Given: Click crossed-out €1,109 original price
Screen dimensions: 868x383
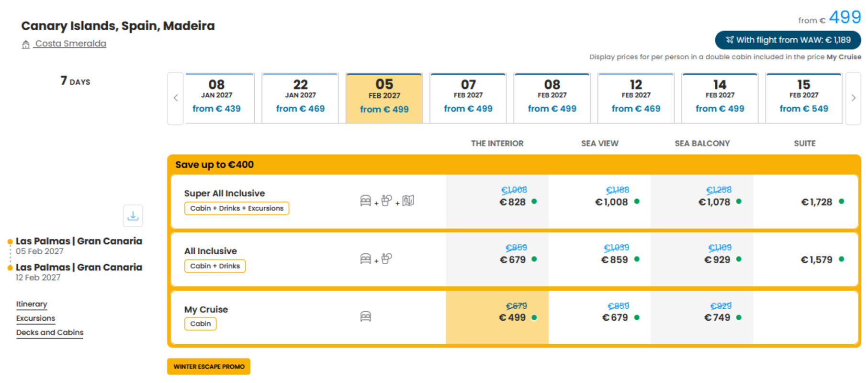Looking at the screenshot, I should [x=720, y=248].
